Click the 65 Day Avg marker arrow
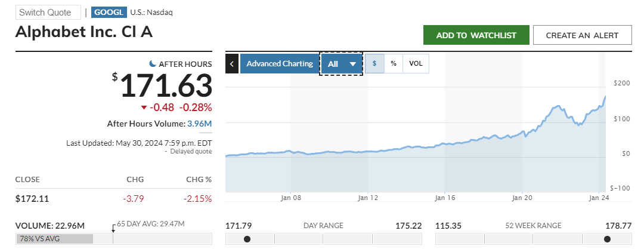The width and height of the screenshot is (644, 249). (113, 228)
